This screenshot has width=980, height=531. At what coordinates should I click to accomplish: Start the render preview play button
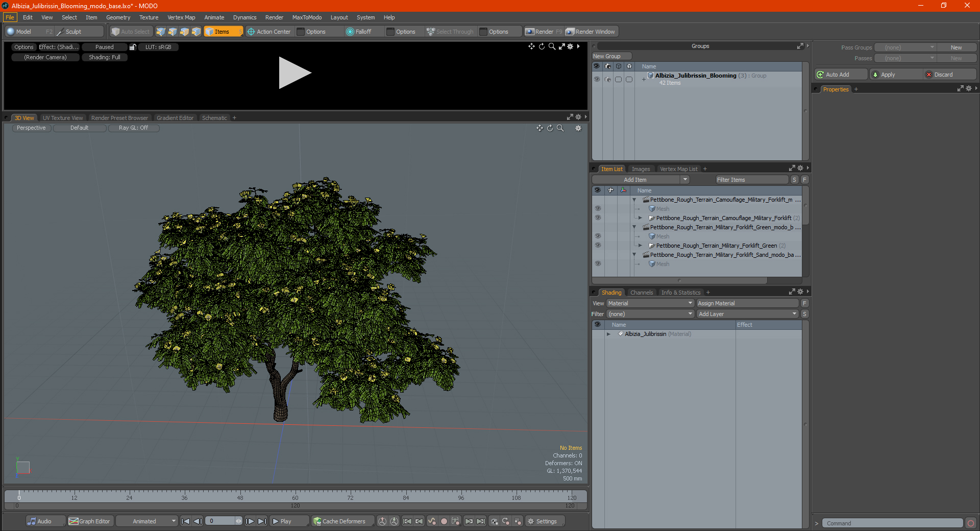[295, 73]
